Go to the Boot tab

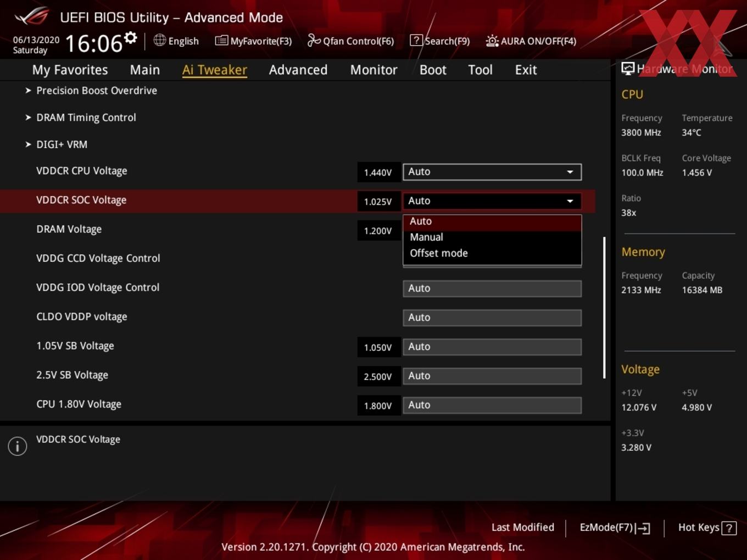[x=433, y=70]
